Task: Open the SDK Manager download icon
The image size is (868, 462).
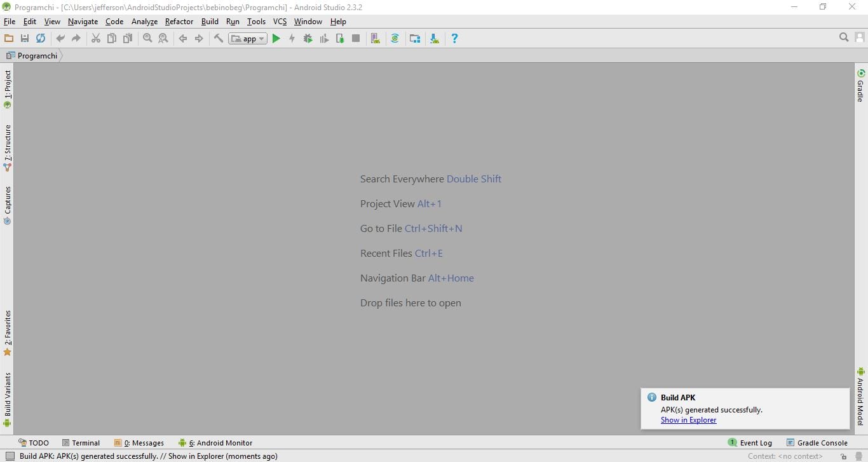Action: pyautogui.click(x=435, y=38)
